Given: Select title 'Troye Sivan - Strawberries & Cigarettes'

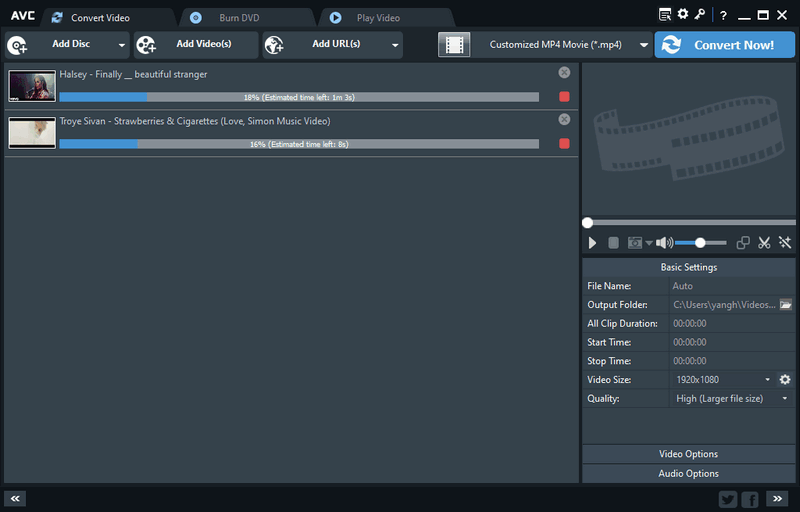Looking at the screenshot, I should [195, 121].
